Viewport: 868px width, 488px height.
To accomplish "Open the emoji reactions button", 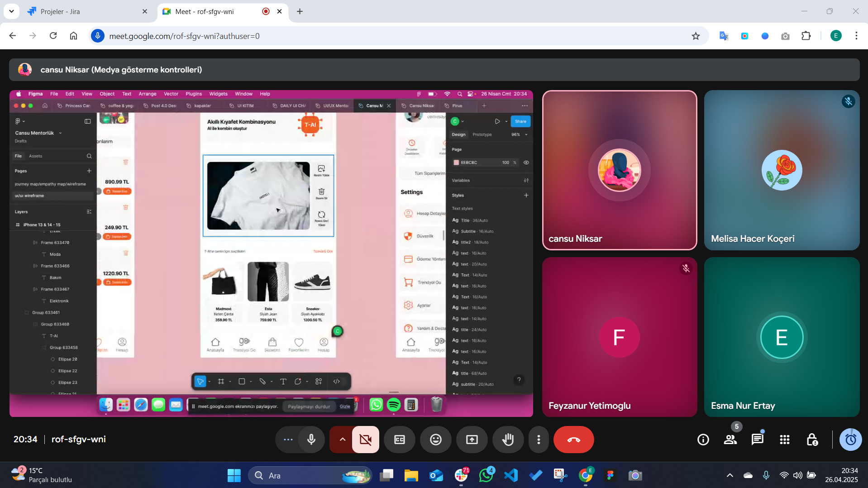I will 435,439.
